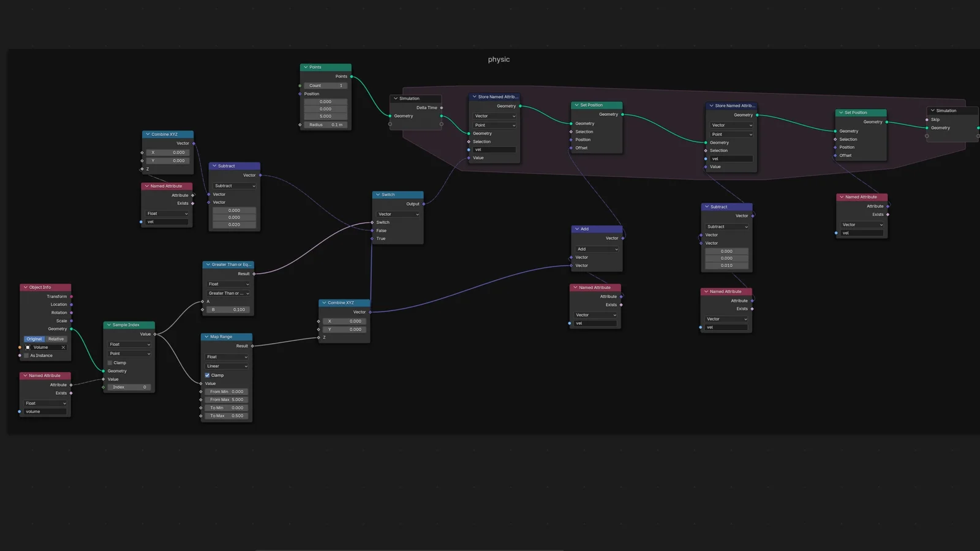Viewport: 980px width, 551px height.
Task: Collapse the Points node header
Action: click(304, 67)
